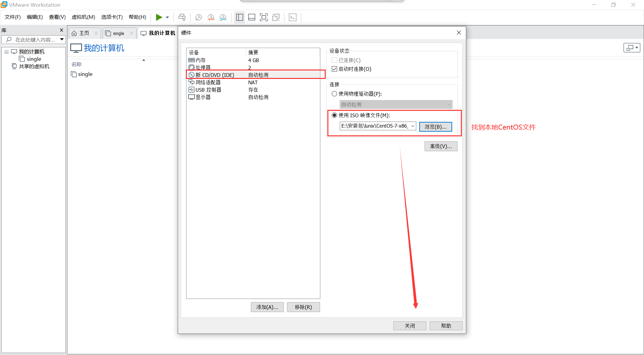The height and width of the screenshot is (355, 644).
Task: Close the 硬件 dialog with X
Action: coord(459,33)
